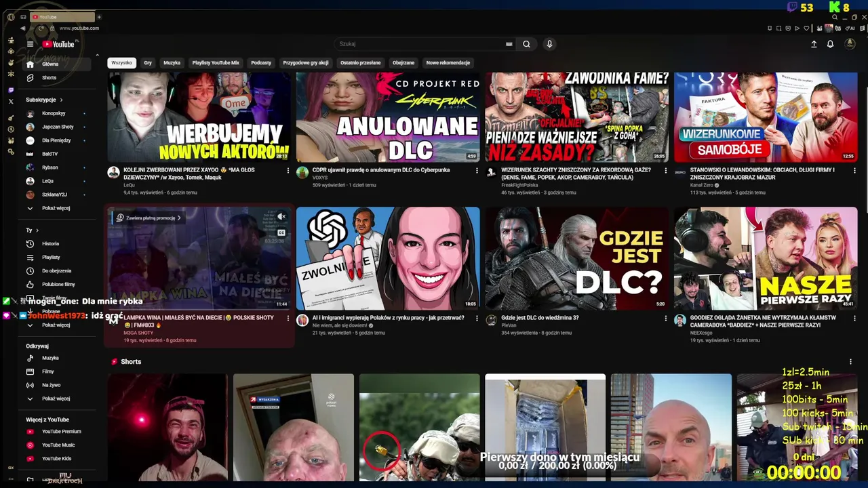Open options menu for CDPR Cyberpunk video
The image size is (868, 488).
[476, 171]
